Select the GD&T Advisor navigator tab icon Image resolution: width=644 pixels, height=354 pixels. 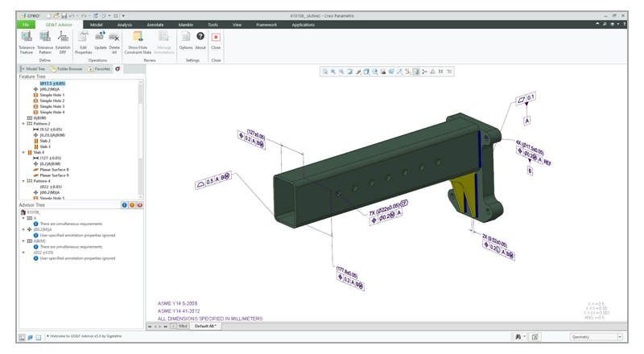tap(118, 68)
